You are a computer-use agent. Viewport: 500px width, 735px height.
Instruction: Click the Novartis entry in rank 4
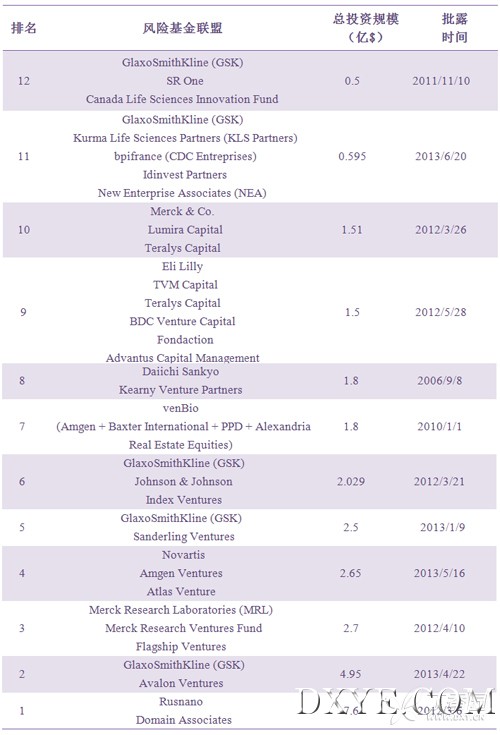pos(183,555)
